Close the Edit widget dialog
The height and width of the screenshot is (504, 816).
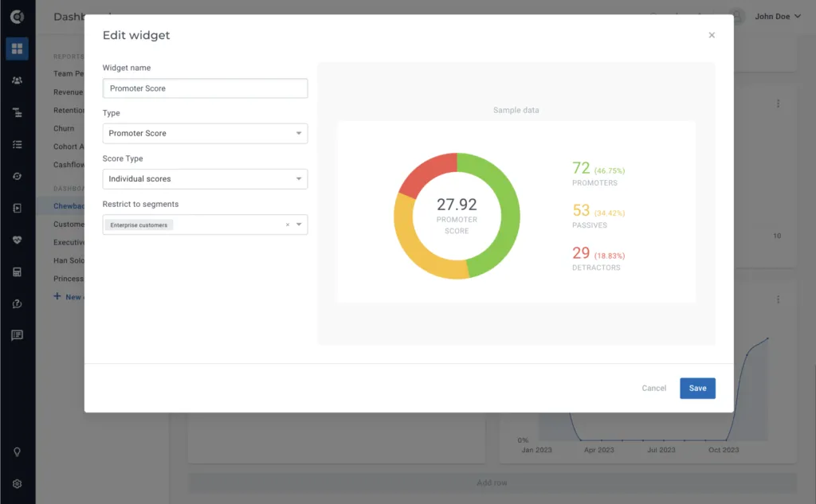pos(712,35)
